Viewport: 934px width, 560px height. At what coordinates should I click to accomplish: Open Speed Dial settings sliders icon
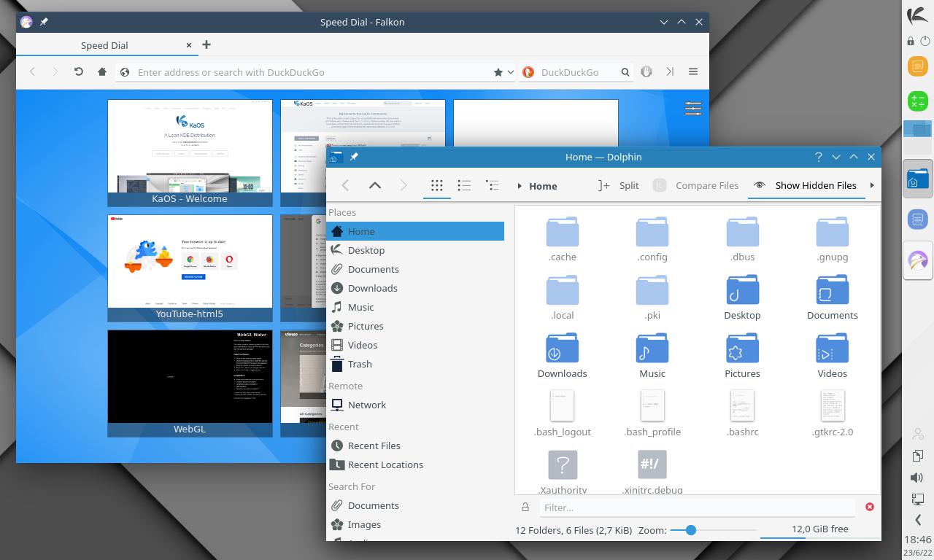point(693,109)
